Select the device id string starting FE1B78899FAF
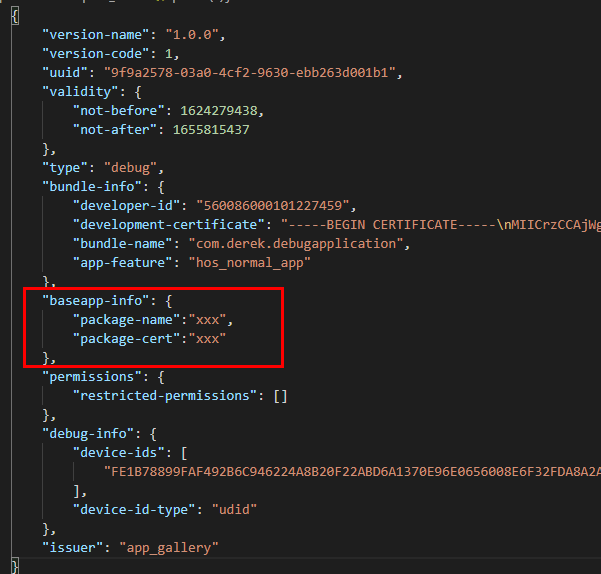Screen dimensions: 601x574 [352, 472]
